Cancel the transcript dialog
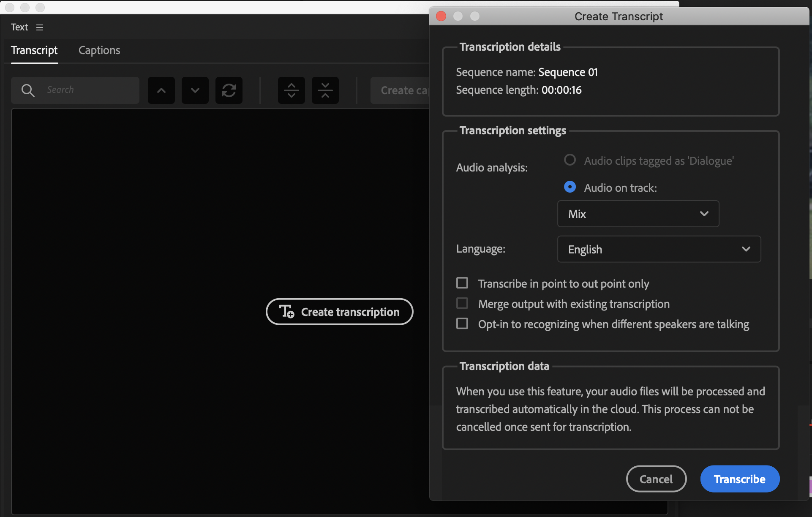 [x=656, y=479]
